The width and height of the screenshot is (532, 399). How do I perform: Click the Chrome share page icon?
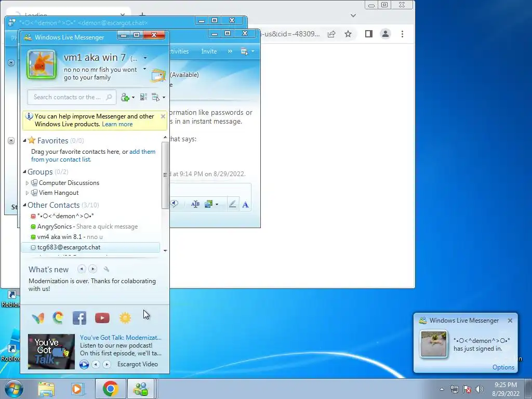click(331, 34)
